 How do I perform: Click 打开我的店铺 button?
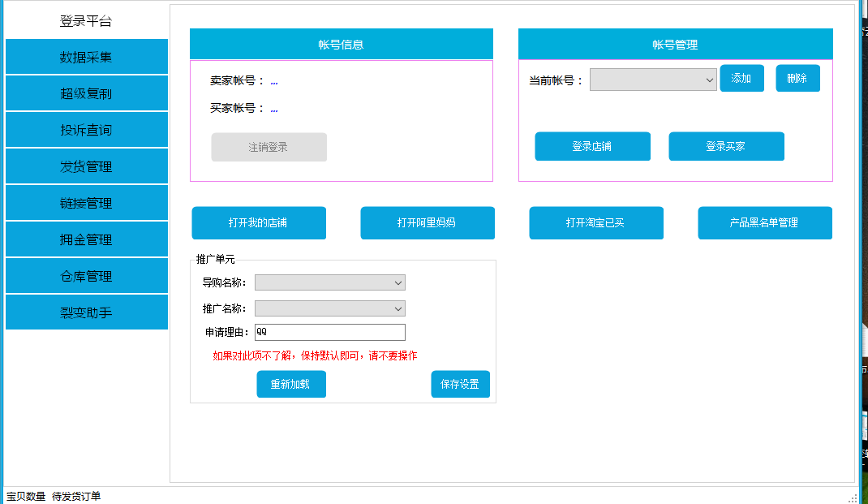pyautogui.click(x=258, y=223)
